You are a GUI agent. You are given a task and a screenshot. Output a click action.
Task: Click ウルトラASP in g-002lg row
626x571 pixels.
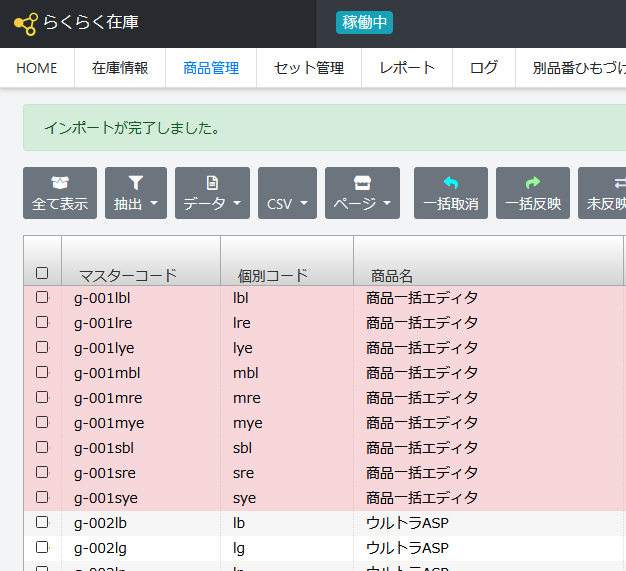coord(407,548)
